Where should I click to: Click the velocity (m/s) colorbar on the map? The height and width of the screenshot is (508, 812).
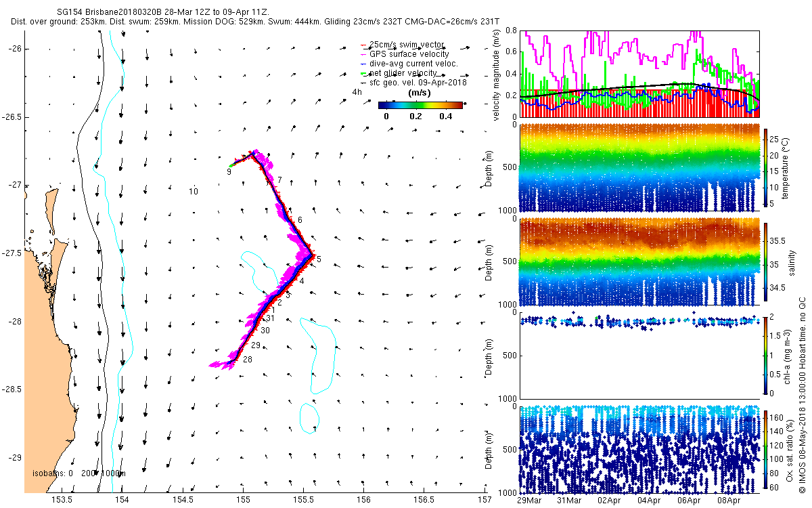coord(421,105)
